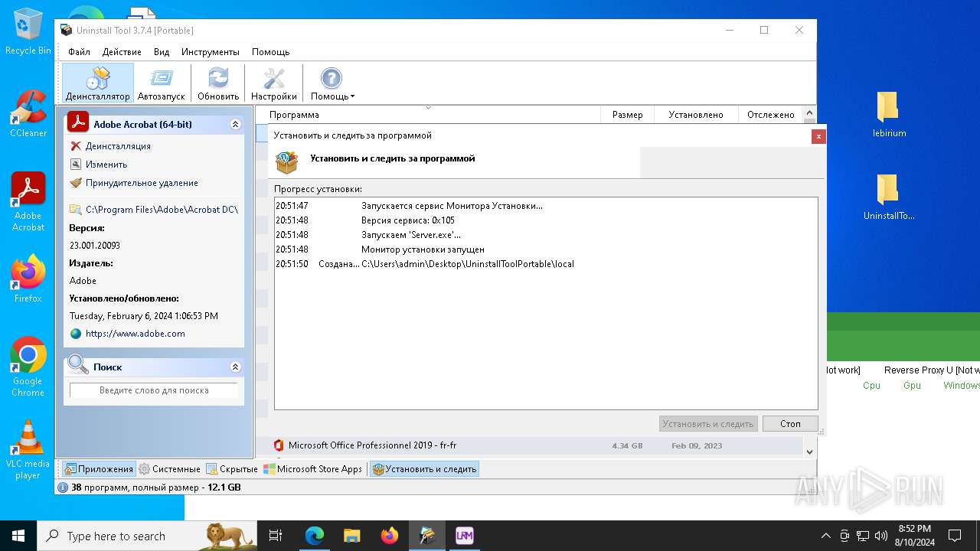Click the taskbar search box
The width and height of the screenshot is (980, 551).
(x=147, y=536)
